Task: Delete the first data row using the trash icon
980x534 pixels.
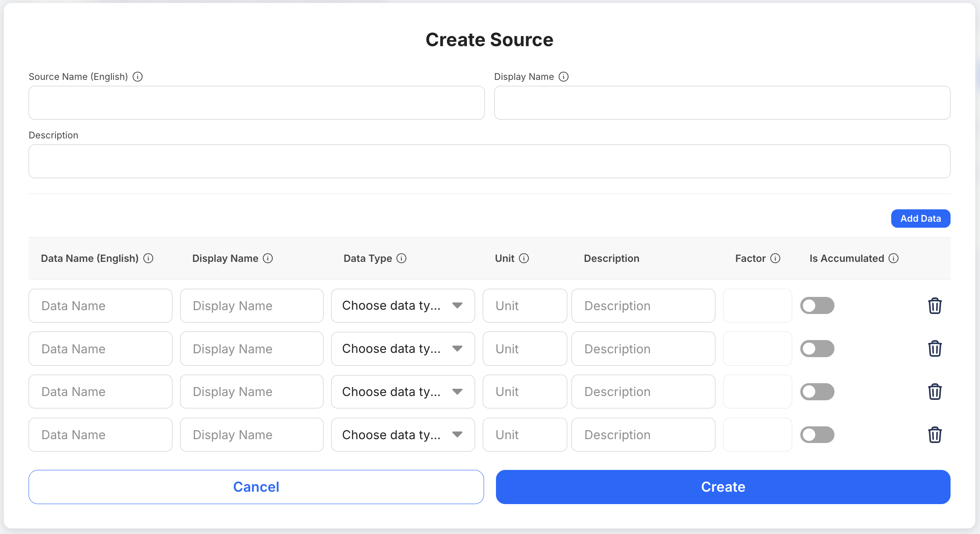Action: click(x=935, y=305)
